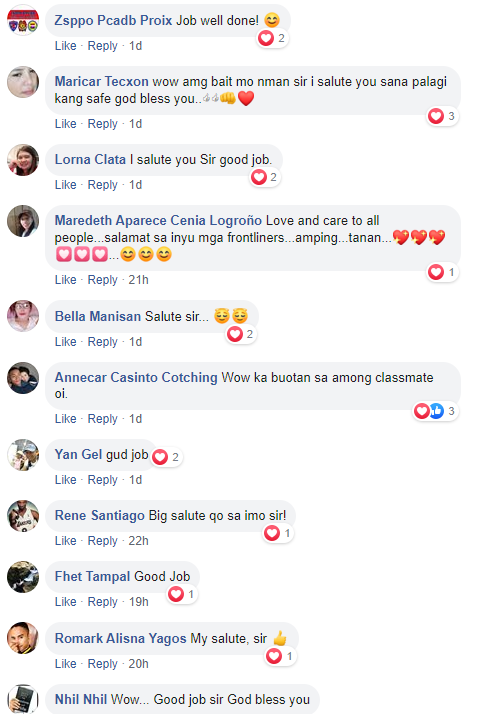
Task: View heart reaction count on Yan Gel's comment
Action: (x=167, y=457)
